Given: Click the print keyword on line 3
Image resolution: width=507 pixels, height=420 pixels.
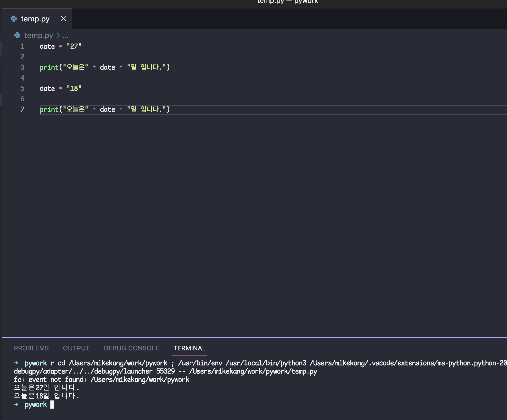Looking at the screenshot, I should pos(49,67).
